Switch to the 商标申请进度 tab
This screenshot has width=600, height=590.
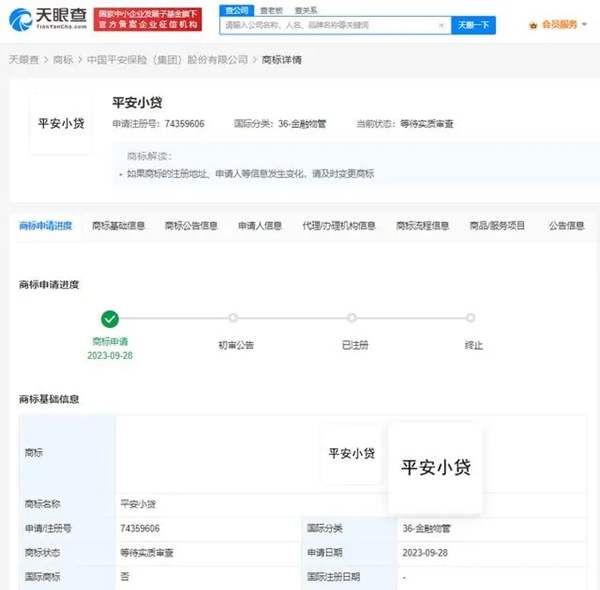[x=46, y=226]
